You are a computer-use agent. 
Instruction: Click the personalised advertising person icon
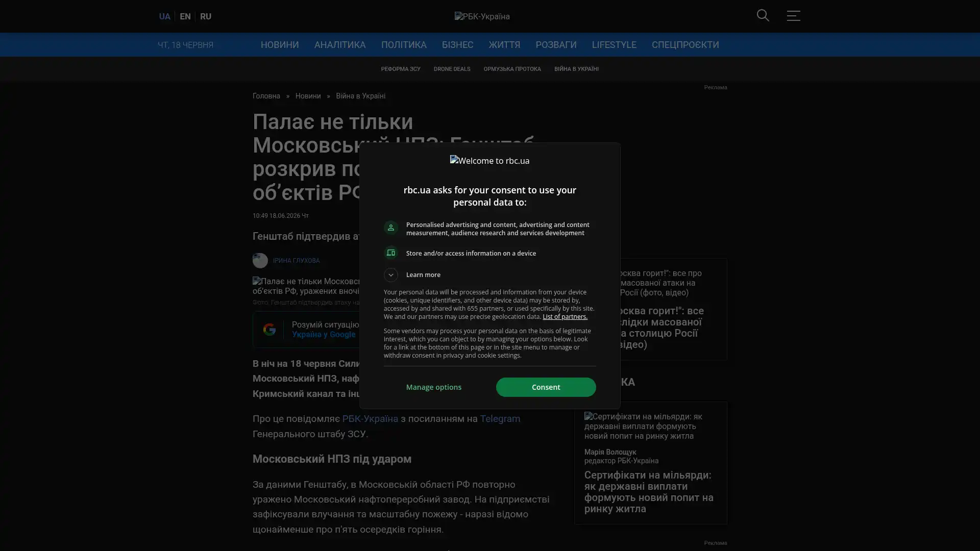coord(391,228)
